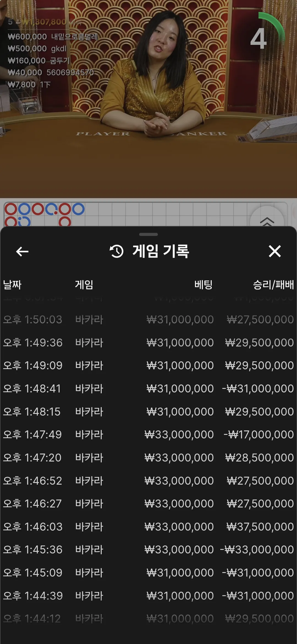
Task: Click the 베팅 column header
Action: click(204, 285)
